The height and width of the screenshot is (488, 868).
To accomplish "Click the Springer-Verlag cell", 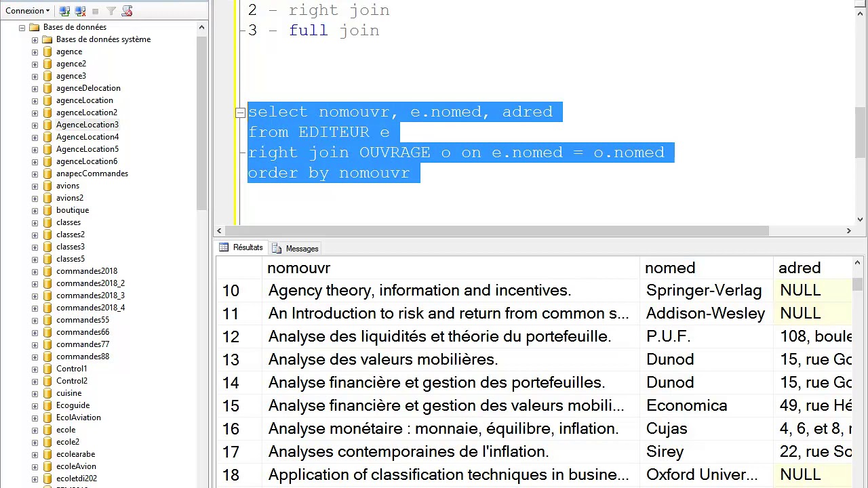I will point(707,290).
